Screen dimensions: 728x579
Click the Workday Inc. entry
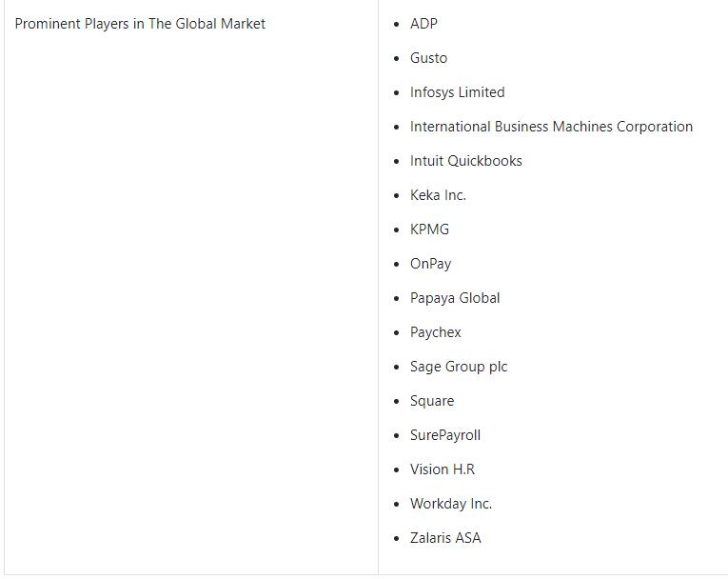point(451,504)
